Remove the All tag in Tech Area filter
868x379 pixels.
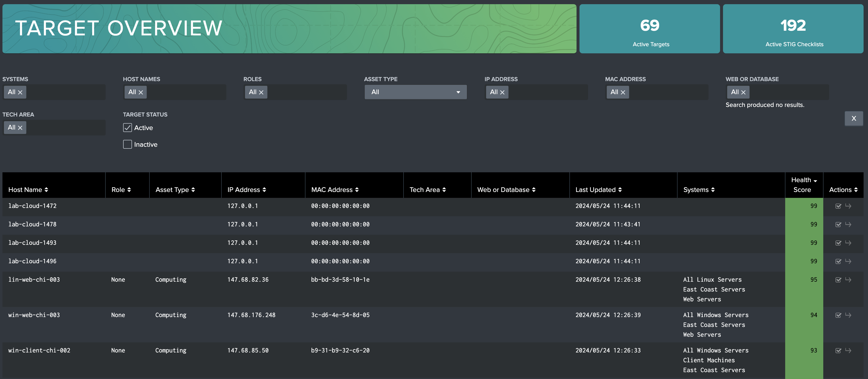20,128
